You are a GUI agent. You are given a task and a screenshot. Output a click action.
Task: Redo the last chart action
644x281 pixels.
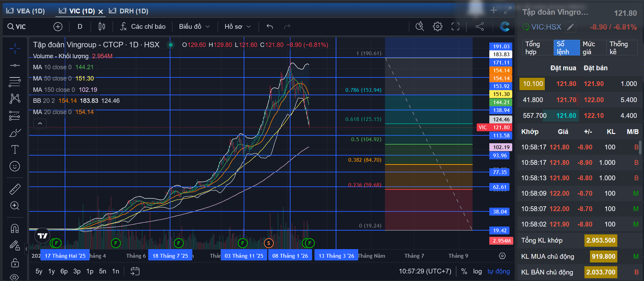coord(287,26)
